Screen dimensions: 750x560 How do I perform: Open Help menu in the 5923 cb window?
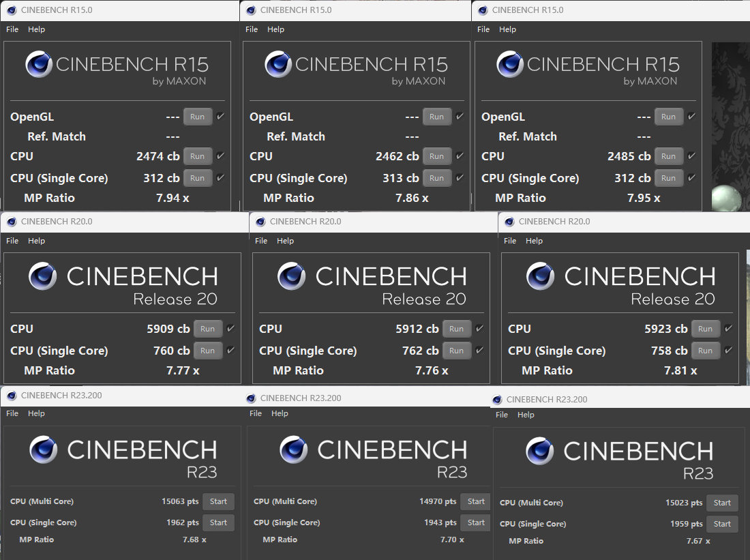(534, 241)
